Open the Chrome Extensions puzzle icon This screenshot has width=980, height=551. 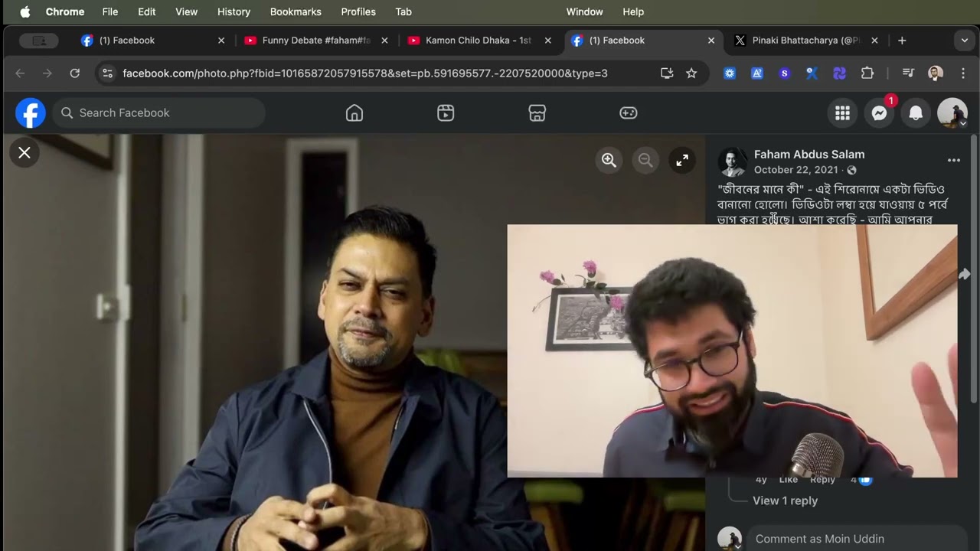[867, 73]
